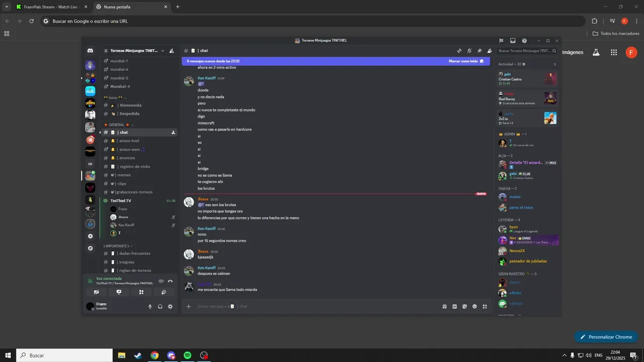Image resolution: width=644 pixels, height=362 pixels.
Task: Open the 2v2.io activity card thumbnail
Action: [x=550, y=118]
